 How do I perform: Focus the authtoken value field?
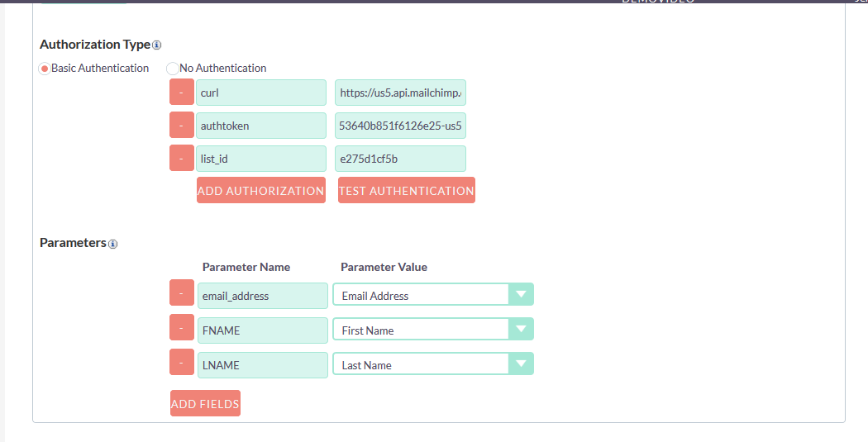point(400,126)
